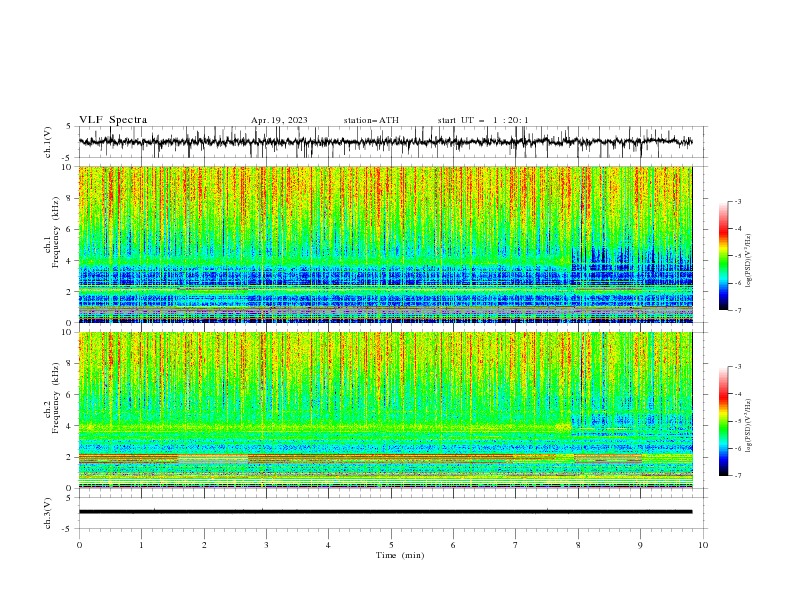Click the 'station=ATH' header label
The height and width of the screenshot is (612, 792).
coord(371,120)
